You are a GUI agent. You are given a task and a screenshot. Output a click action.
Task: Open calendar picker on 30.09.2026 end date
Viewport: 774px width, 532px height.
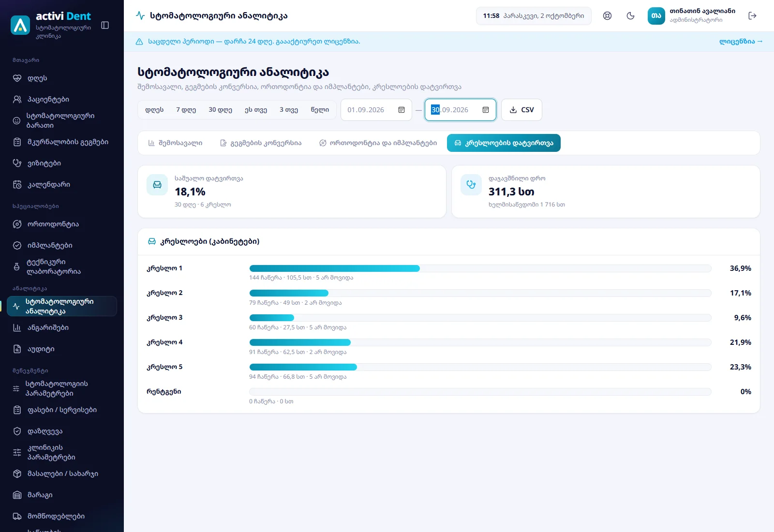(486, 110)
